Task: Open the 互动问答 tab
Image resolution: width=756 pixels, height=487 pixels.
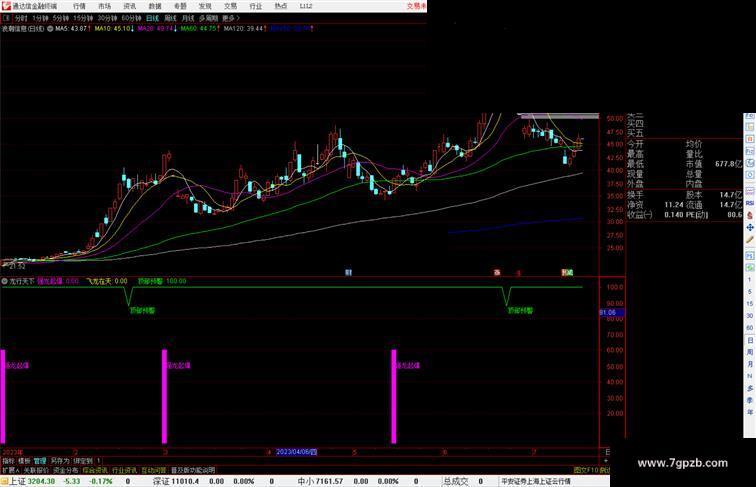Action: pos(154,470)
